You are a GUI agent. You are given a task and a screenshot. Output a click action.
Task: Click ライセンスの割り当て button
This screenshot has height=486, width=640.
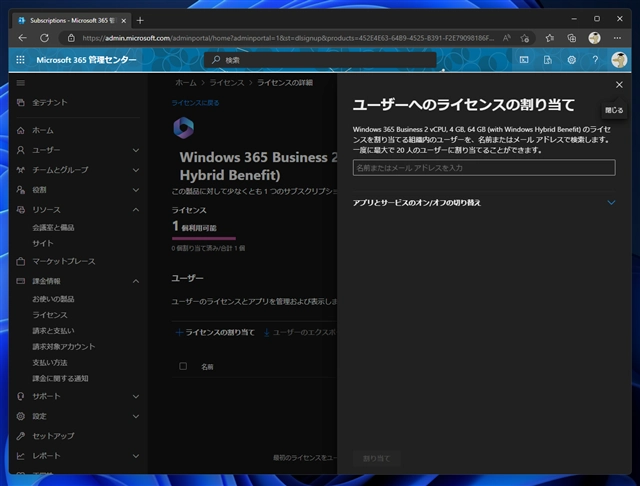215,333
